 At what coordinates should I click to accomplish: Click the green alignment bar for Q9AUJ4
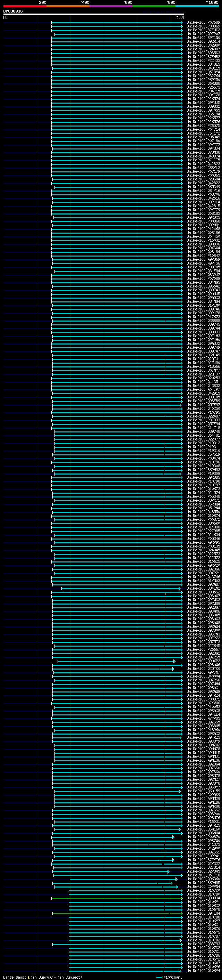pos(117,898)
